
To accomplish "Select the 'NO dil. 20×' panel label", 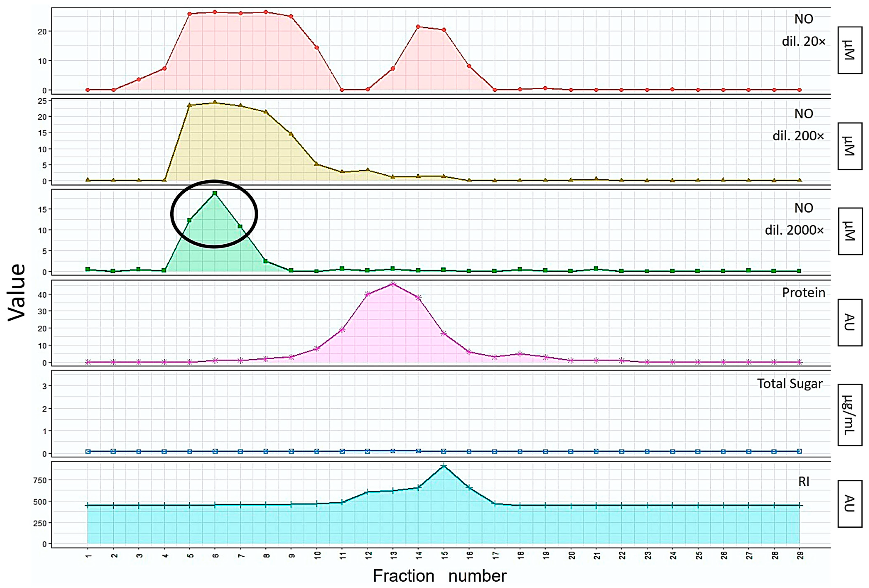I will pyautogui.click(x=804, y=30).
